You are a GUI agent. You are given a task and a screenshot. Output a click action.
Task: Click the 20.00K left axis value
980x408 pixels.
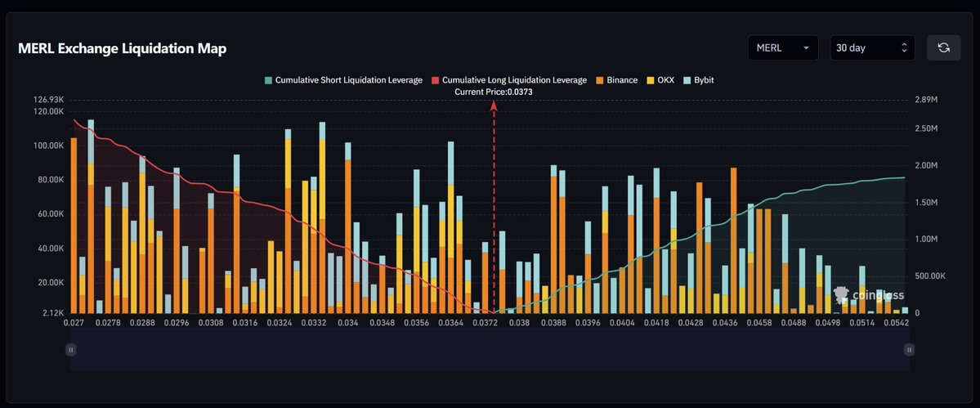pos(51,282)
